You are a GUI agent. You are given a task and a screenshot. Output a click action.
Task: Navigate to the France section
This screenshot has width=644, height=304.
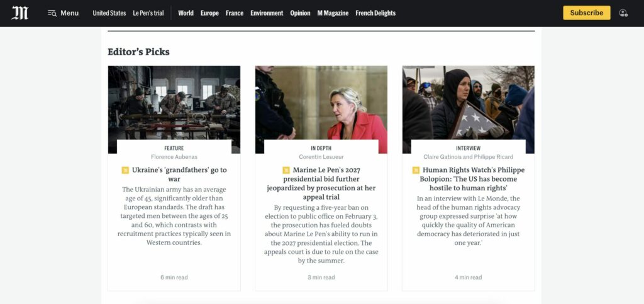tap(235, 13)
